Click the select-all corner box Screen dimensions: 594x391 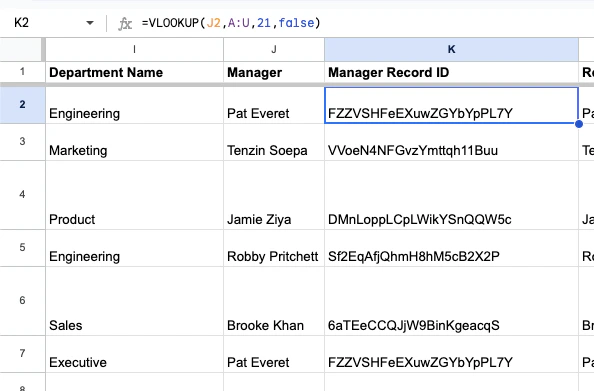click(21, 49)
